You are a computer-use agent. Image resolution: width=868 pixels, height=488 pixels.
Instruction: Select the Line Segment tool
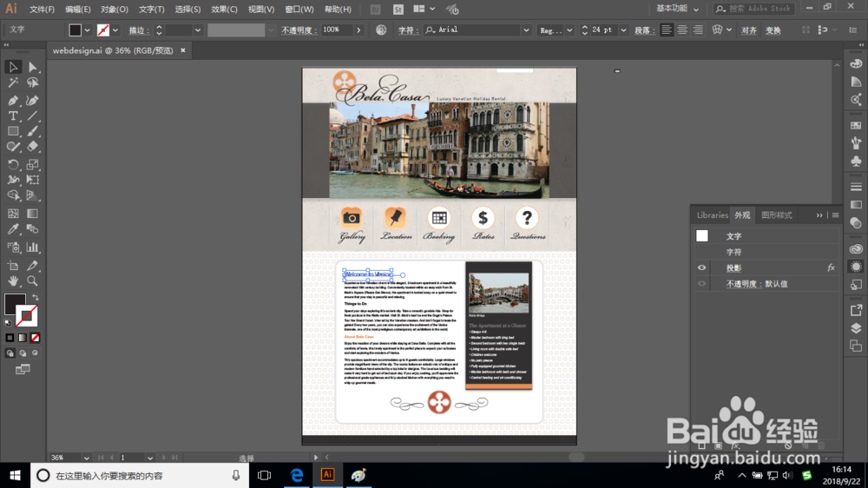point(33,115)
